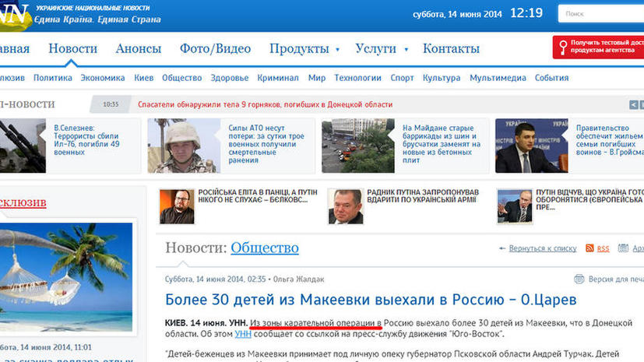Click the anti-aircraft gun thumbnail

pyautogui.click(x=23, y=146)
